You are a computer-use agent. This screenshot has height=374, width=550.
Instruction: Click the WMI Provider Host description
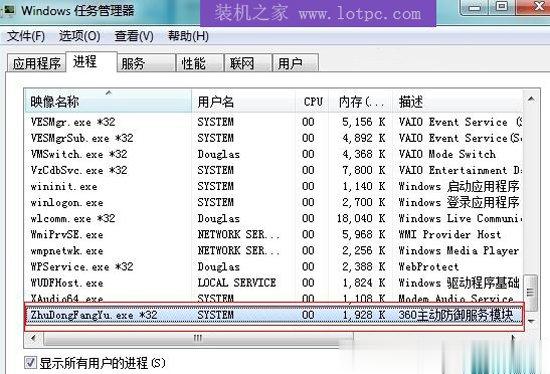click(450, 235)
